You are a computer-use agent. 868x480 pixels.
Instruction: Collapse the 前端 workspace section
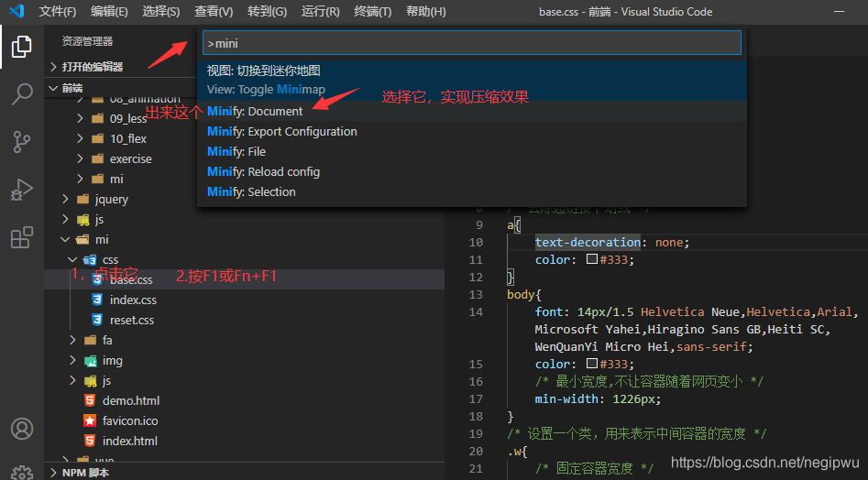pyautogui.click(x=54, y=88)
